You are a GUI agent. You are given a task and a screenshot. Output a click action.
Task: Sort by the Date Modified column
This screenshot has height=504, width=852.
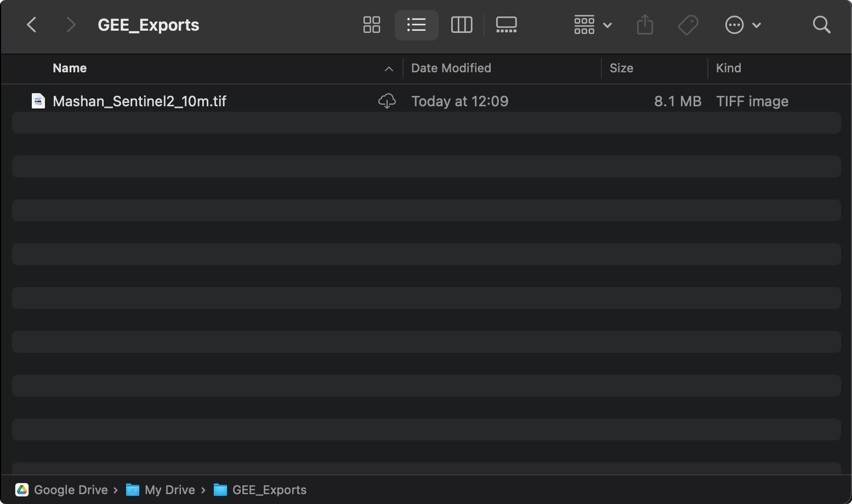451,68
